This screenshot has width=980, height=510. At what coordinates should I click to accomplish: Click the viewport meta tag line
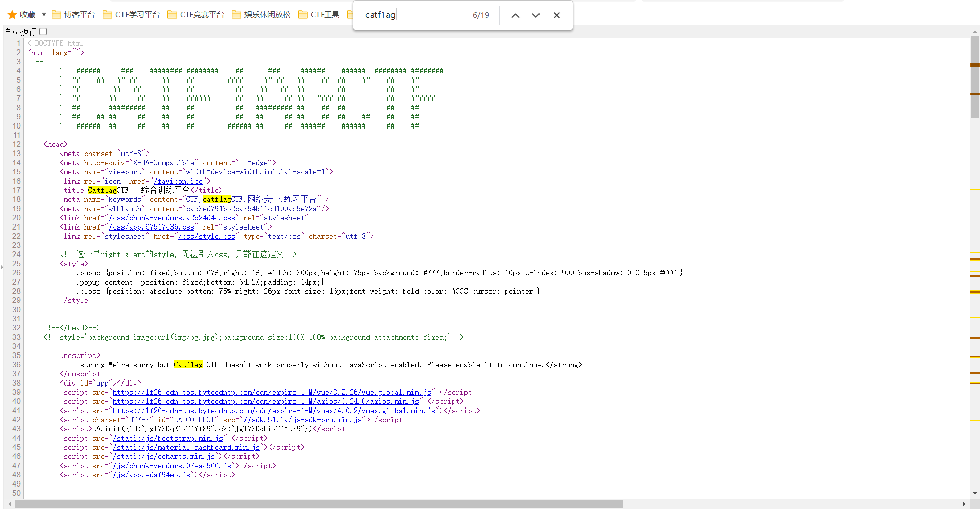(197, 172)
